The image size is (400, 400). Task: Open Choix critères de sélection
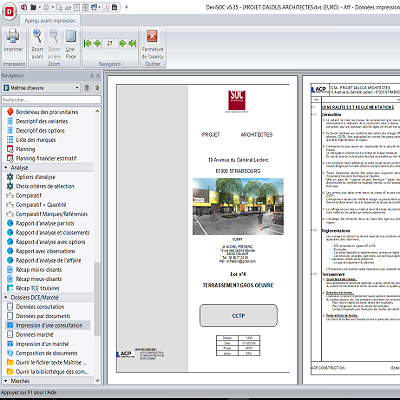point(45,186)
